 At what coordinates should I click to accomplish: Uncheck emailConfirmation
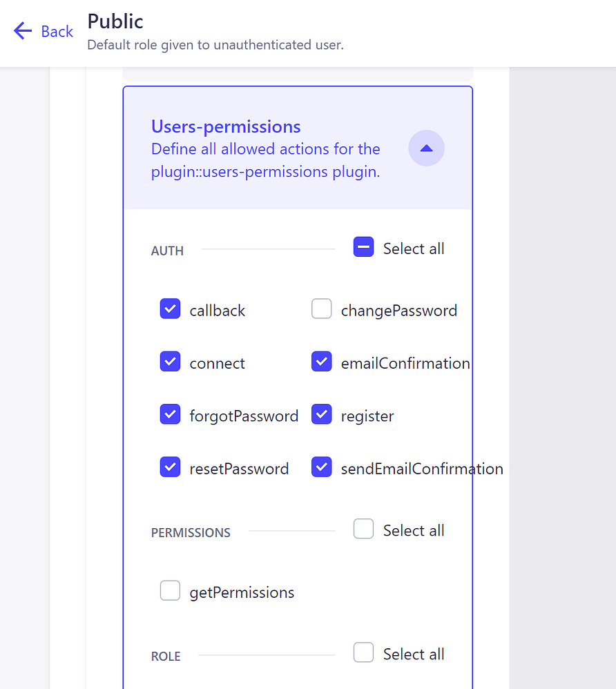322,362
